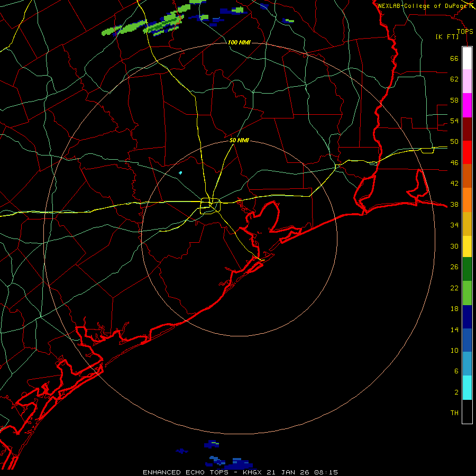The width and height of the screenshot is (476, 476).
Task: Click the "50" legend value
Action: pyautogui.click(x=454, y=142)
